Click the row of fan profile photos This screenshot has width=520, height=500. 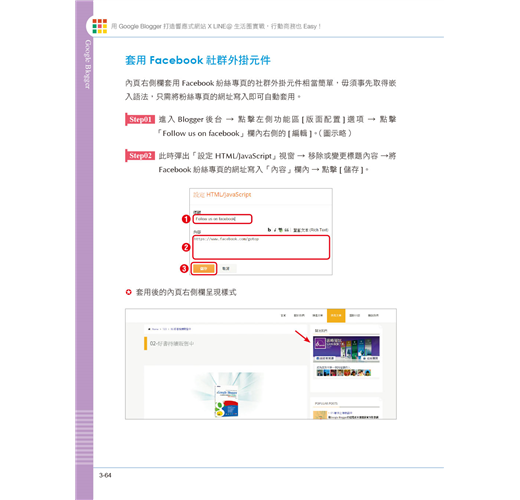(x=344, y=373)
